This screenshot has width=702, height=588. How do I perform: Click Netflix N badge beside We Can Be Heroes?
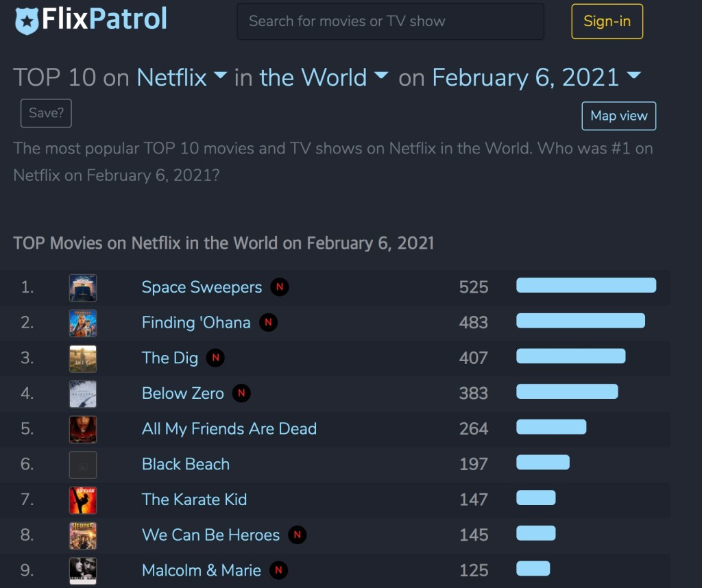tap(297, 535)
